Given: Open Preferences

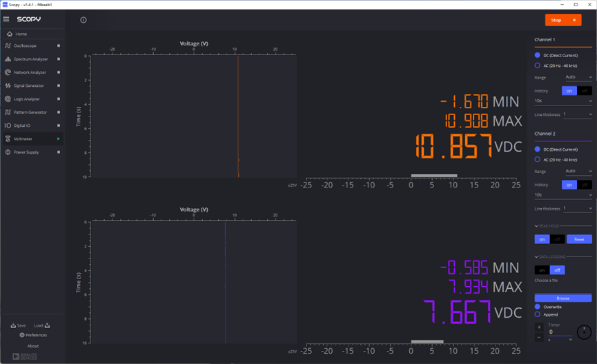Looking at the screenshot, I should coord(33,335).
